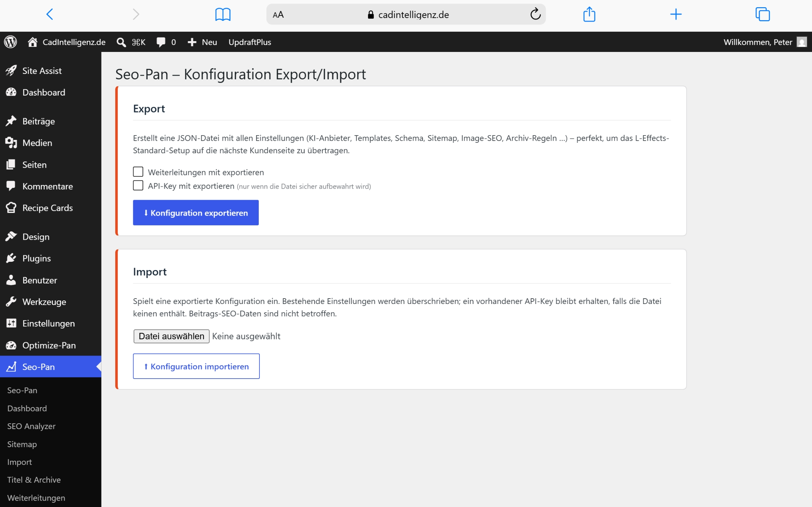Open the Safari bookmarks book icon
This screenshot has height=507, width=812.
pos(223,14)
